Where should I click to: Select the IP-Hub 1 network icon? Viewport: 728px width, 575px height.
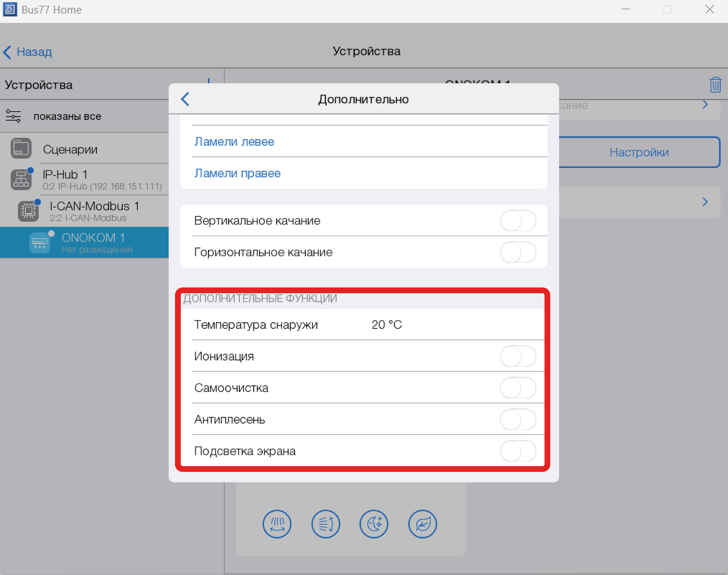click(21, 180)
